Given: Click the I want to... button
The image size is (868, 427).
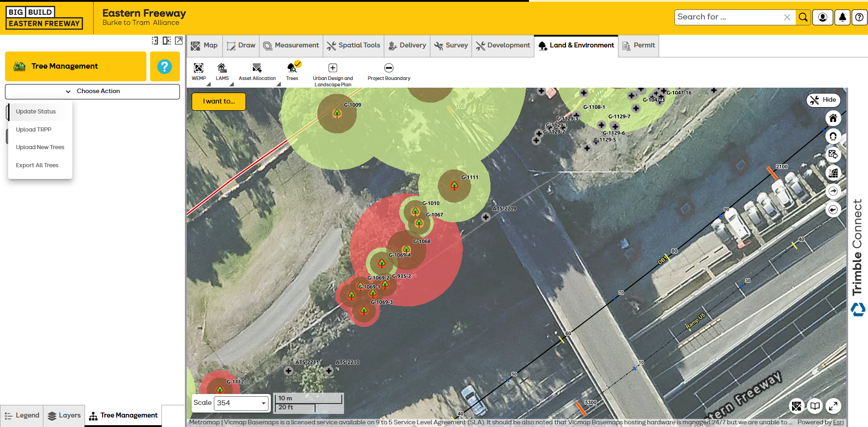Looking at the screenshot, I should click(x=219, y=102).
